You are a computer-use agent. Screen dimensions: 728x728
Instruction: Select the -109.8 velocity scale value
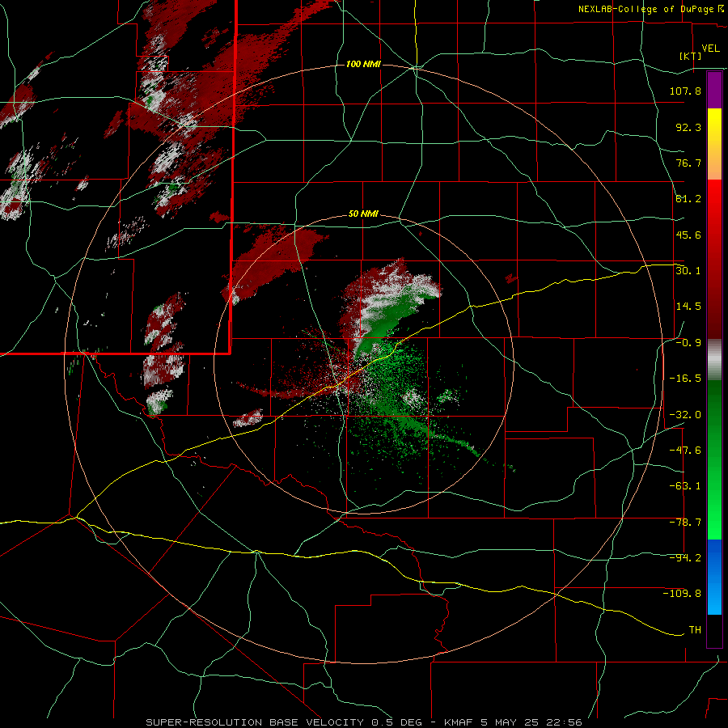coord(682,594)
